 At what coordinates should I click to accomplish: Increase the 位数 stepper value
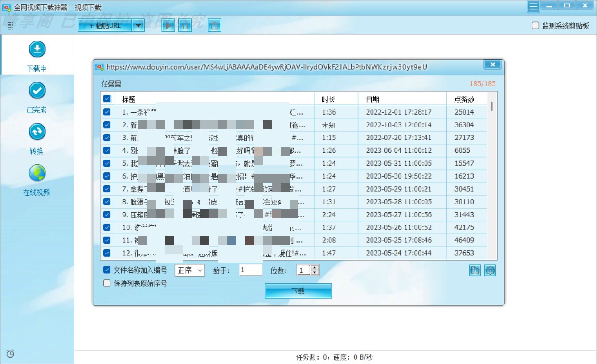click(315, 267)
